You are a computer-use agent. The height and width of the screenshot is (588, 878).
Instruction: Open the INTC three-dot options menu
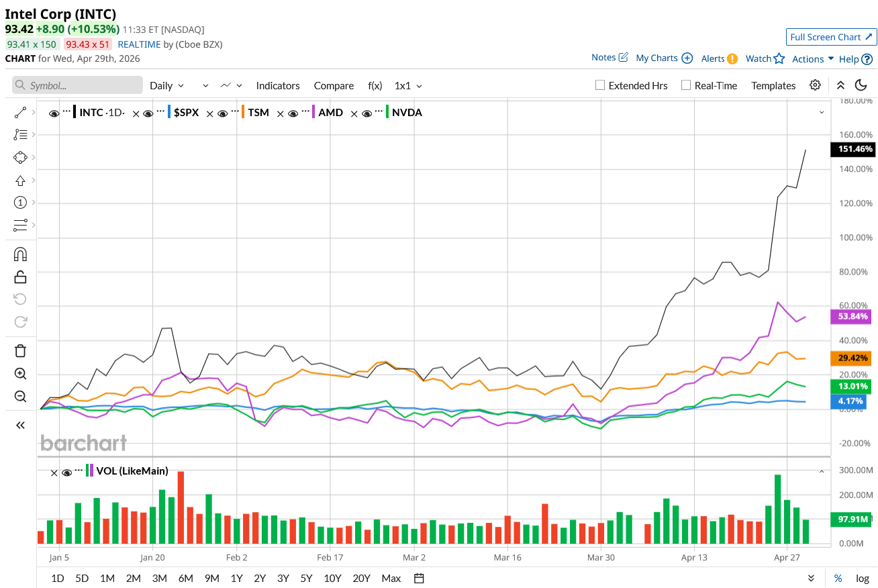pyautogui.click(x=66, y=111)
